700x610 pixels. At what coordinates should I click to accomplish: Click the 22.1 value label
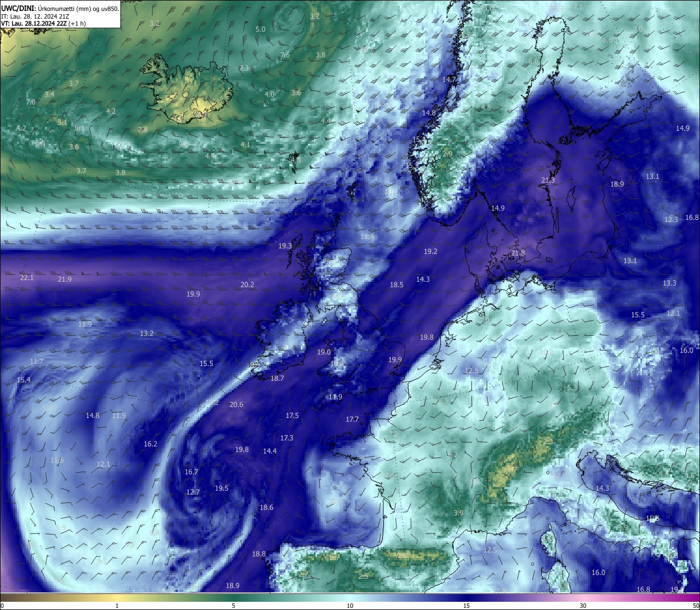[x=27, y=278]
